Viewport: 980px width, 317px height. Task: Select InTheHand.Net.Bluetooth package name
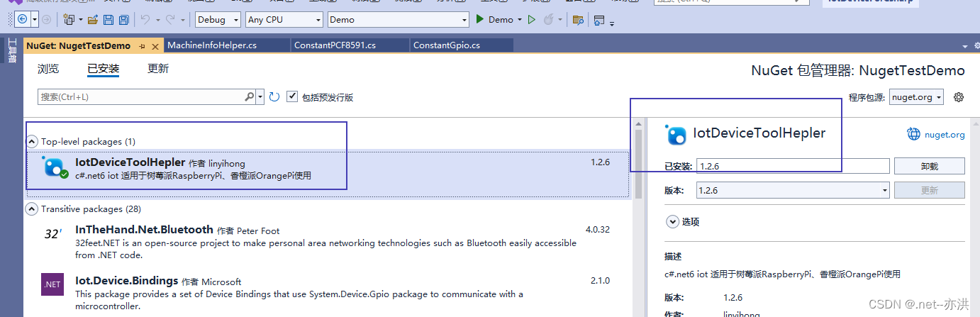point(144,230)
